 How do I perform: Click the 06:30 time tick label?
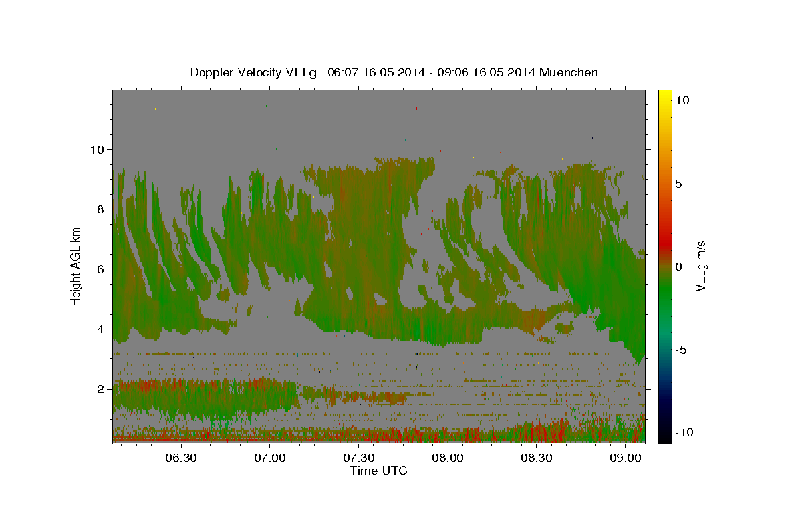tap(180, 458)
